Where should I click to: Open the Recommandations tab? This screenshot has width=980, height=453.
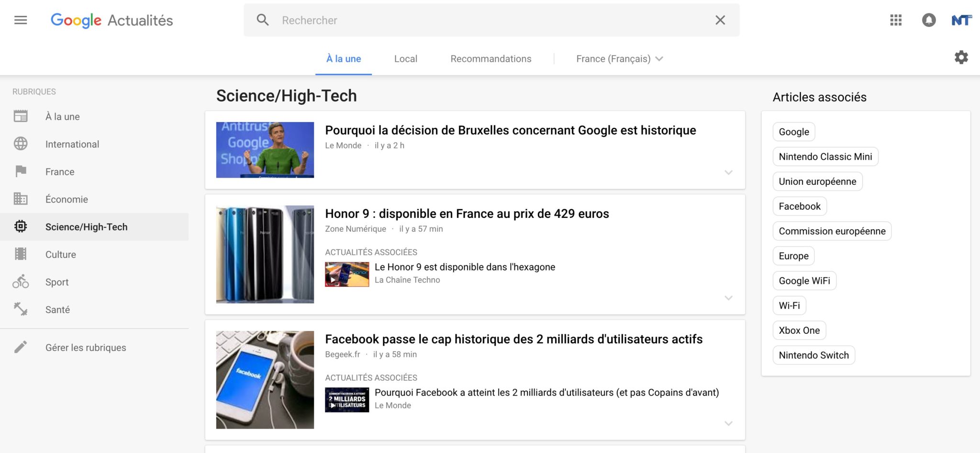490,58
